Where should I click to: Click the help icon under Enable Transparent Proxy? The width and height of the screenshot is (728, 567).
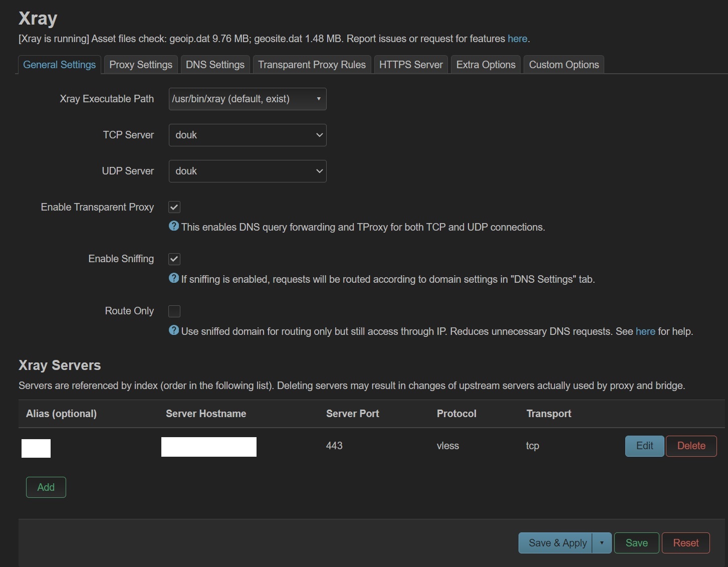(174, 226)
